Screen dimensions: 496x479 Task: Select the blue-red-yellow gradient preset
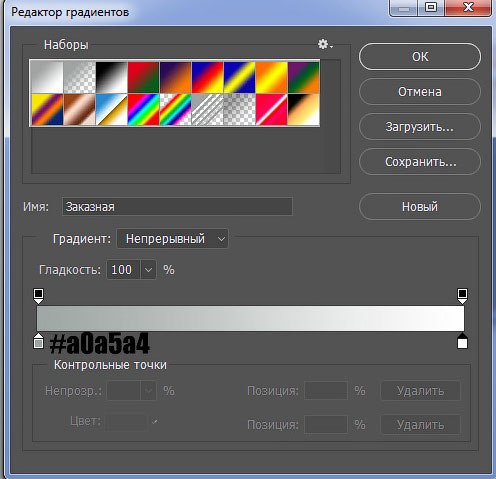tap(208, 77)
